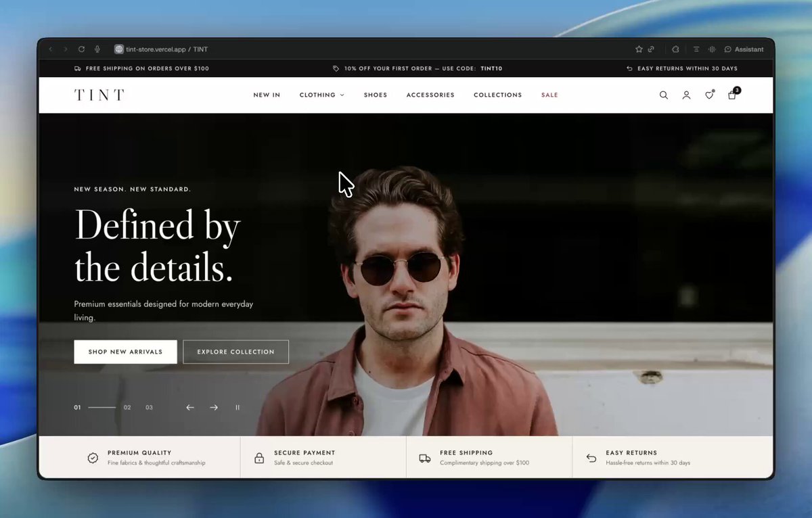Click the TINT logo
This screenshot has height=518, width=812.
click(99, 95)
